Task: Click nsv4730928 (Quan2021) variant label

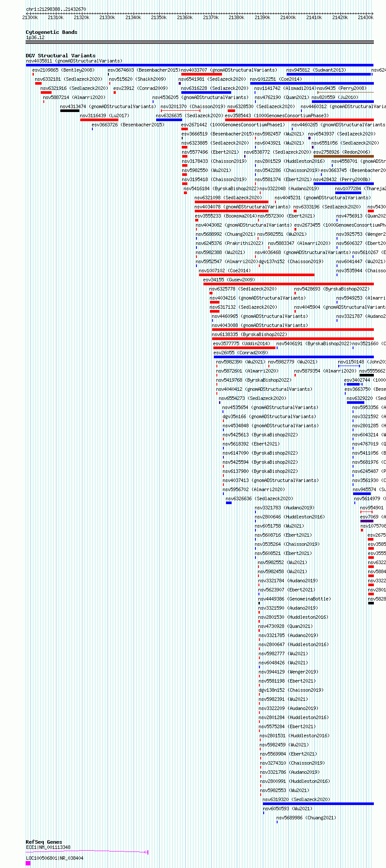Action: (x=285, y=627)
